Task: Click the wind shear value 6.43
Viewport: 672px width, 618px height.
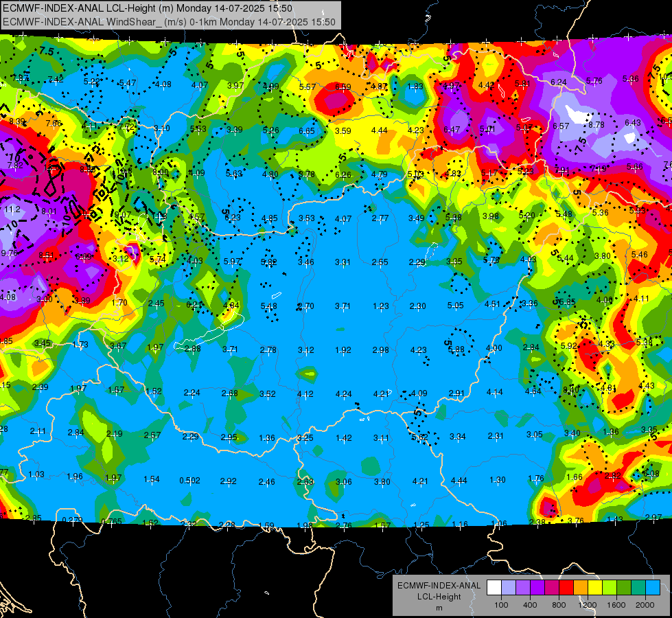Action: click(633, 123)
